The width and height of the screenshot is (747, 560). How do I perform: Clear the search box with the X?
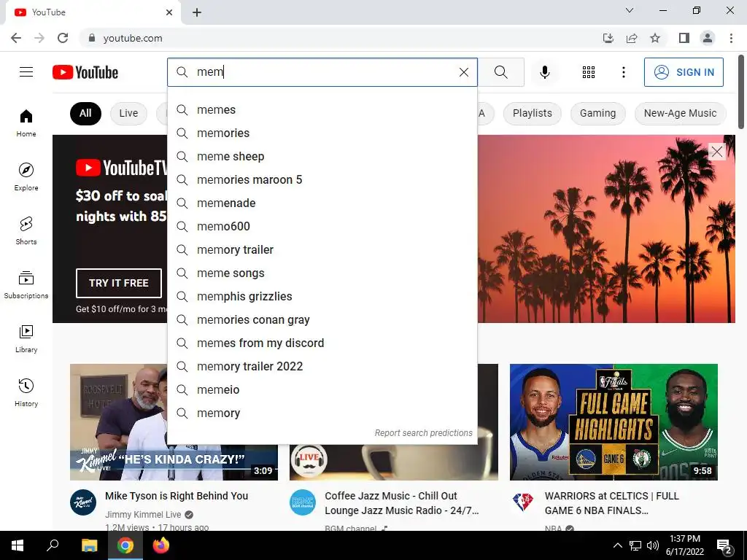[463, 72]
